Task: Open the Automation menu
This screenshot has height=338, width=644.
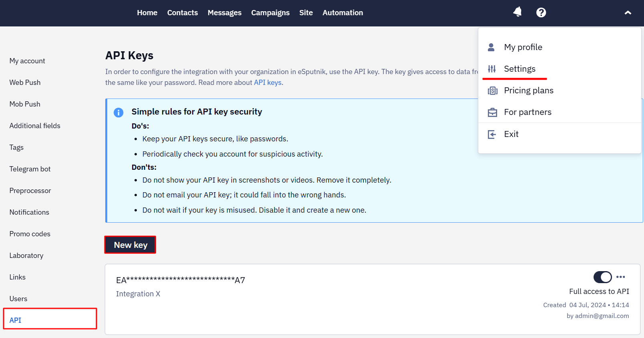Action: (x=343, y=13)
